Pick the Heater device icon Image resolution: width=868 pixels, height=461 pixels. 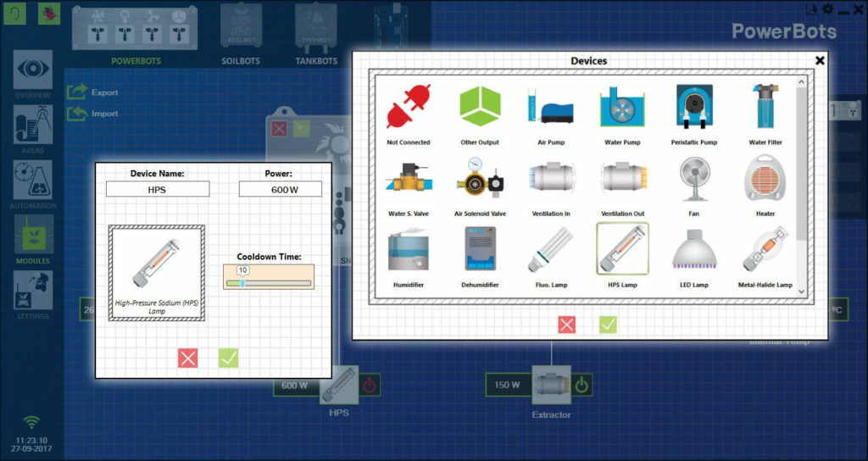tap(765, 178)
